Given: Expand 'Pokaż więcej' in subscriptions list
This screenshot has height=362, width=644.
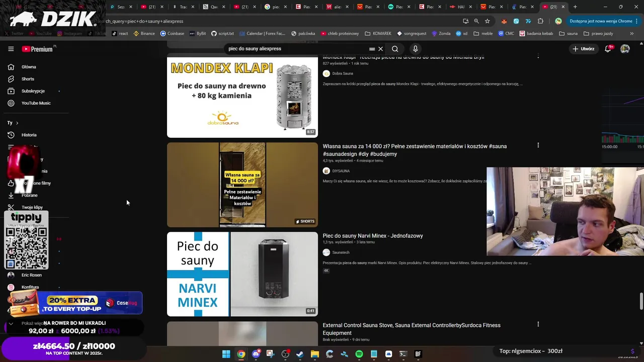Looking at the screenshot, I should 30,323.
